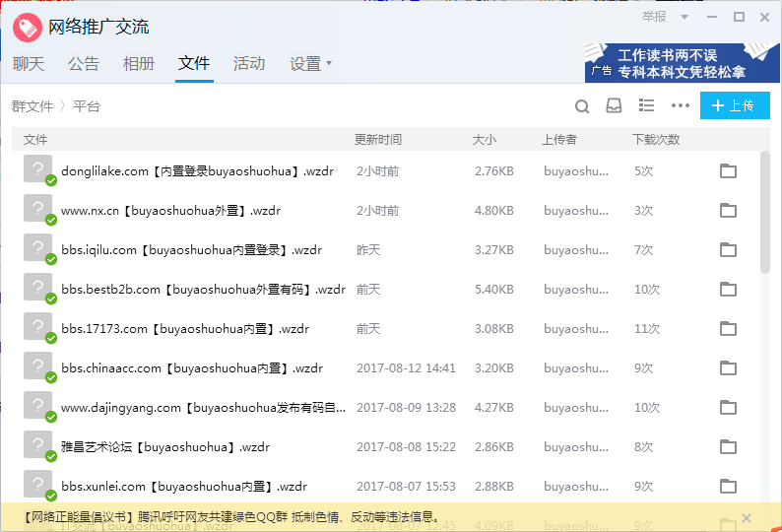This screenshot has width=782, height=532.
Task: Open the file search magnifier icon
Action: 582,106
